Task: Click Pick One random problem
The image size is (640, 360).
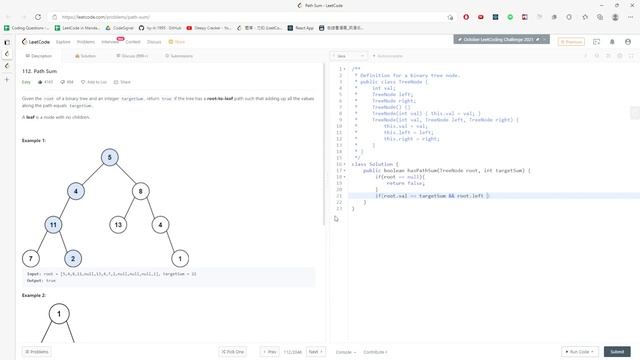Action: click(x=233, y=351)
